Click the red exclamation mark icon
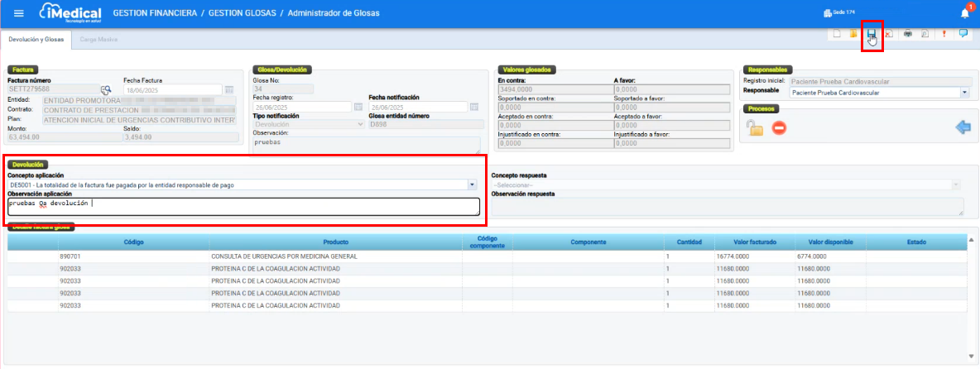This screenshot has height=369, width=980. coord(944,34)
